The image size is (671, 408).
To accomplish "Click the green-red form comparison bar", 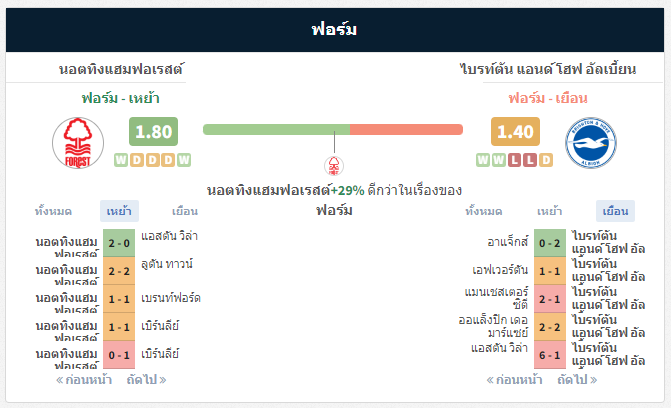I will coord(333,129).
